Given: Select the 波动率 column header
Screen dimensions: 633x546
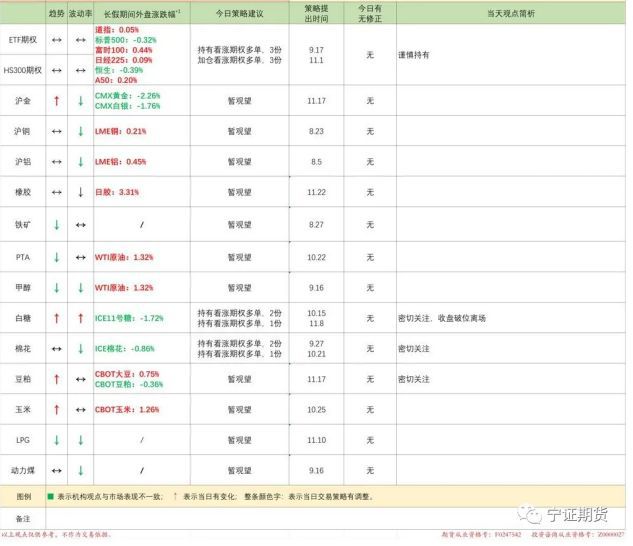Looking at the screenshot, I should [x=80, y=13].
